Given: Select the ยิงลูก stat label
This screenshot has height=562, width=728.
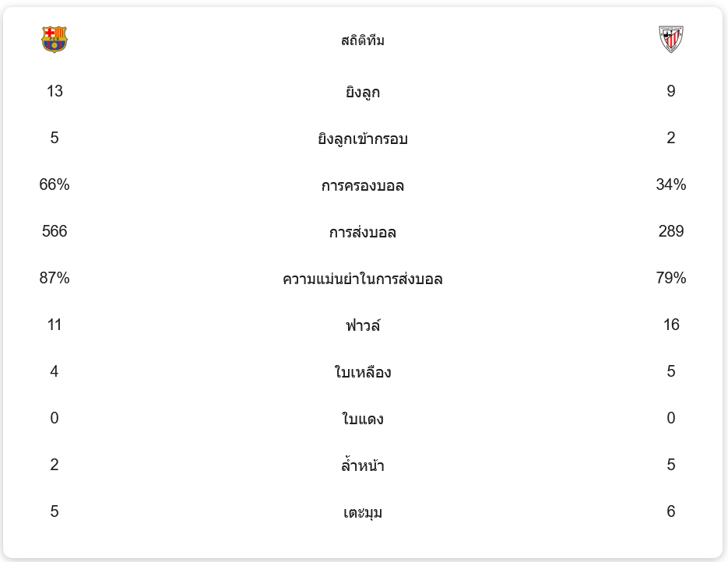Looking at the screenshot, I should pos(363,93).
